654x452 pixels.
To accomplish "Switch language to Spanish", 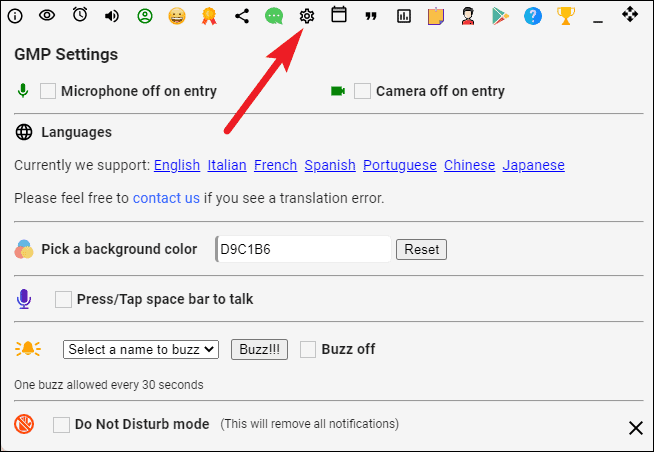I will pos(330,165).
